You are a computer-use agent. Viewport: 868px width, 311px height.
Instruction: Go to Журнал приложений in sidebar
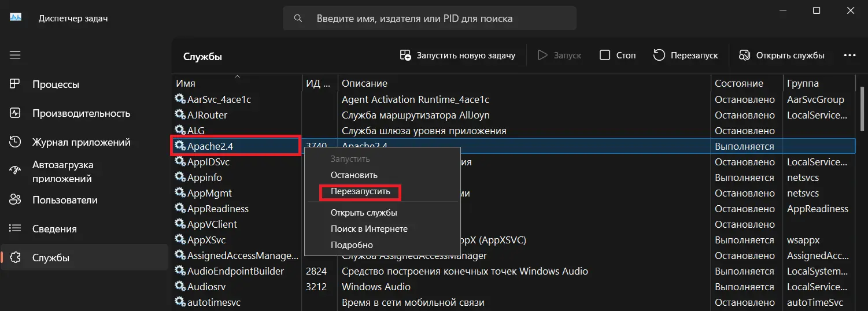[81, 142]
